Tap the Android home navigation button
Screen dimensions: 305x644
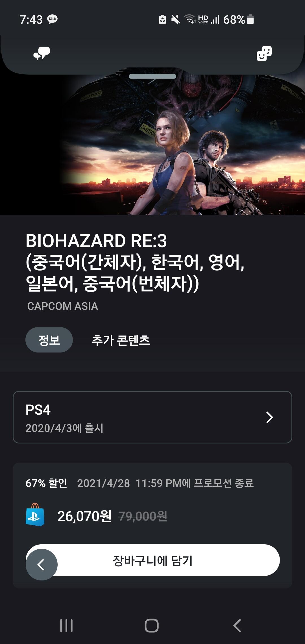[152, 626]
